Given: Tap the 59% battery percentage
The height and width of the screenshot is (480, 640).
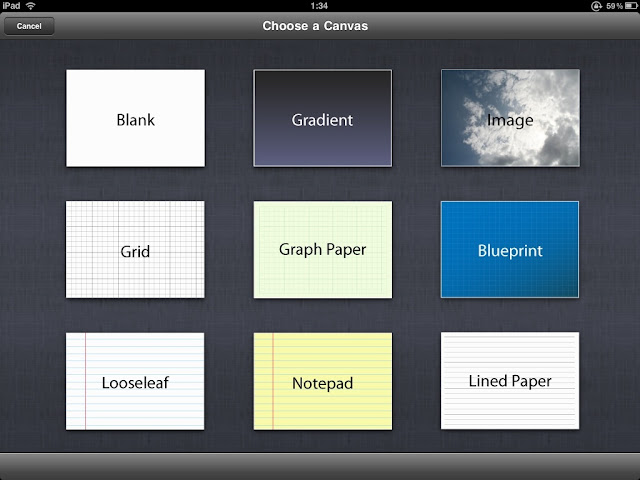Looking at the screenshot, I should coord(614,6).
